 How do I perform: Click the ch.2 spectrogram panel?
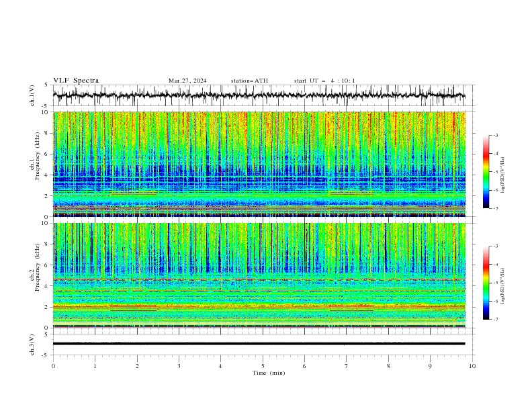259,275
